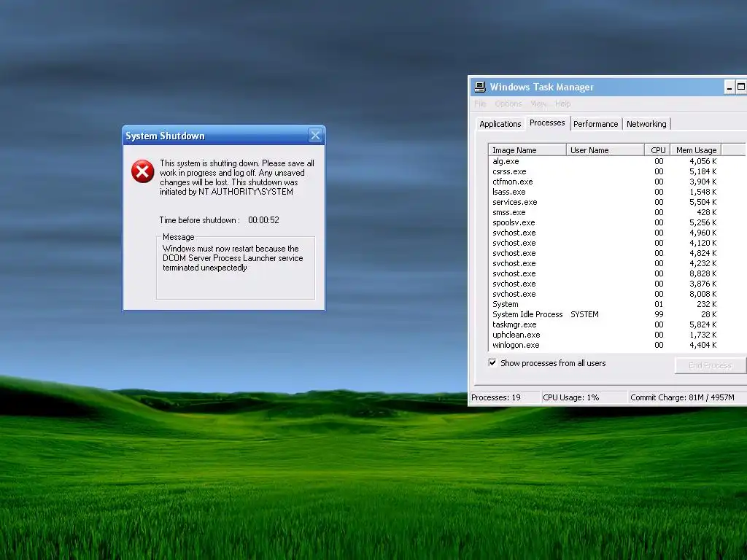
Task: Select svchost.exe using 3,876 K
Action: coord(605,284)
